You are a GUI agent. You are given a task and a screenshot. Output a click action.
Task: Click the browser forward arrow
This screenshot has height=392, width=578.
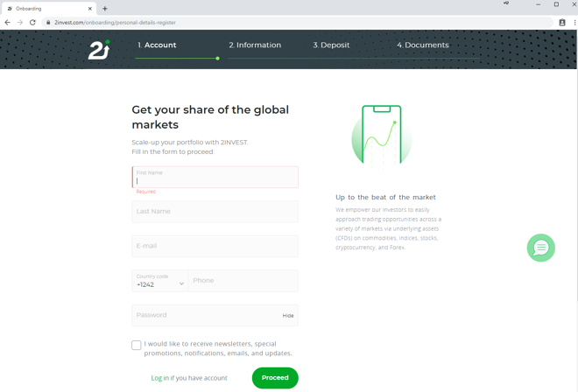20,23
